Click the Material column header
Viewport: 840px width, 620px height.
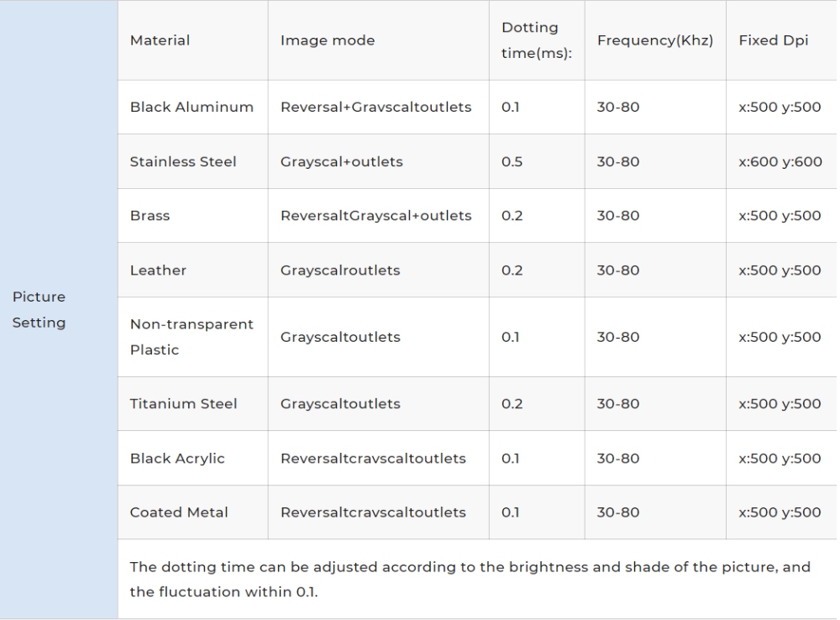point(160,40)
